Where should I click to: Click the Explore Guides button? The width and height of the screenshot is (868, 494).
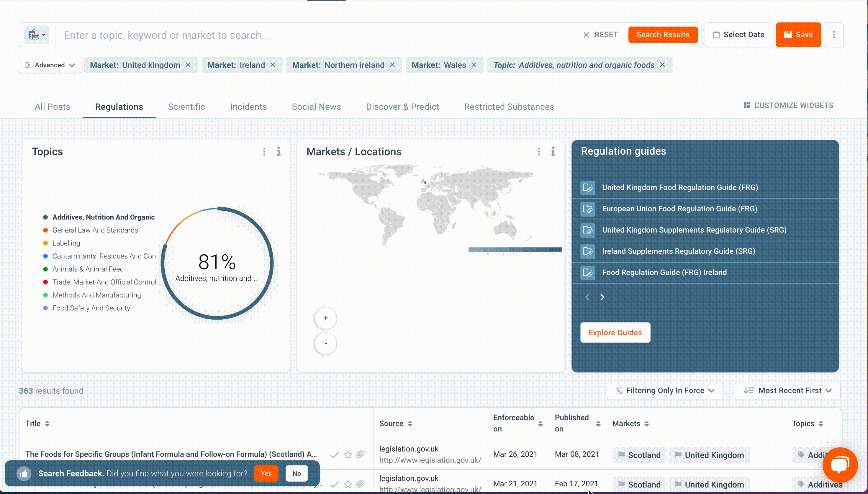point(615,333)
